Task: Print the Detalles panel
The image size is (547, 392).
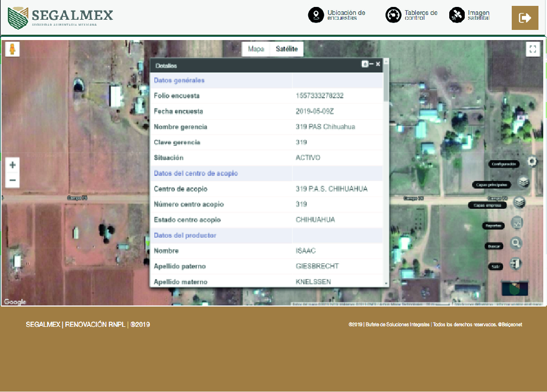Action: 364,65
